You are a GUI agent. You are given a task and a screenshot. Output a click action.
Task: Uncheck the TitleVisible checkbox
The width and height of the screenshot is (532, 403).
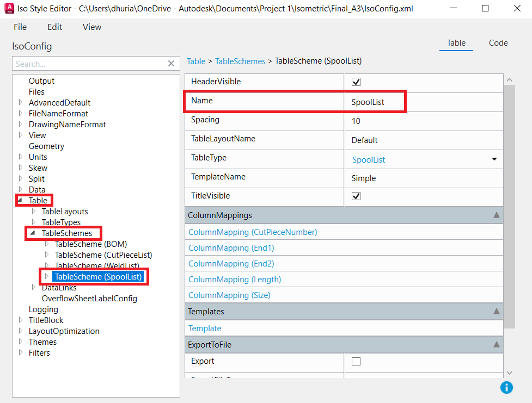click(356, 197)
